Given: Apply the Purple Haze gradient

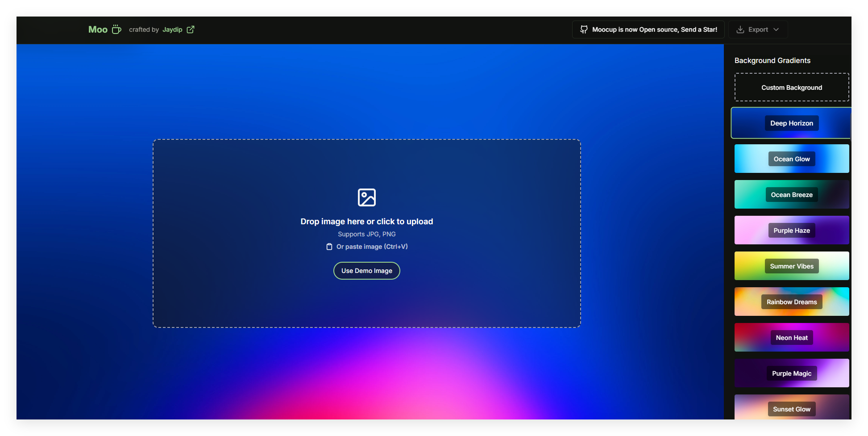Looking at the screenshot, I should [792, 230].
